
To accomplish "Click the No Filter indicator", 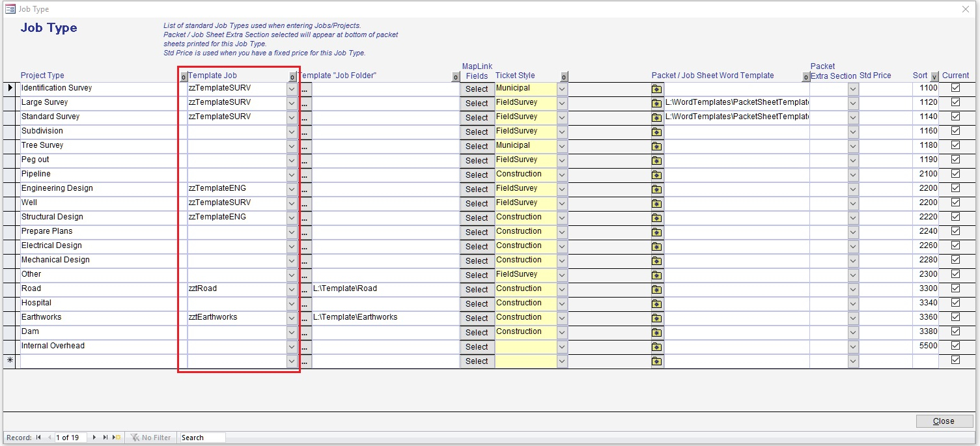I will tap(151, 438).
